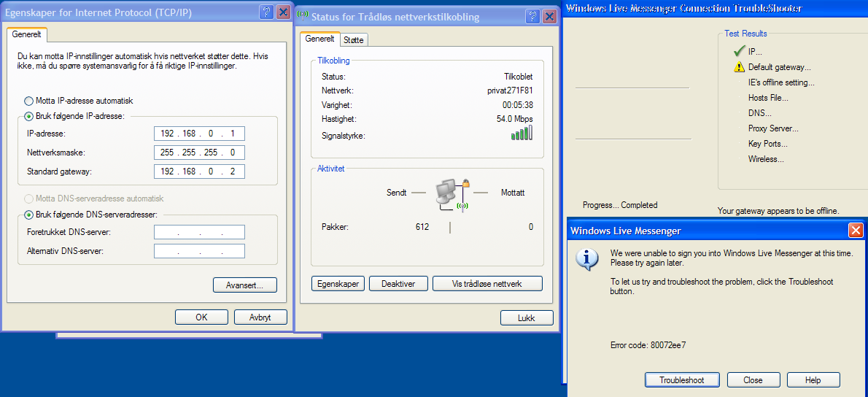Open Egenskaper from the Status window

[338, 283]
